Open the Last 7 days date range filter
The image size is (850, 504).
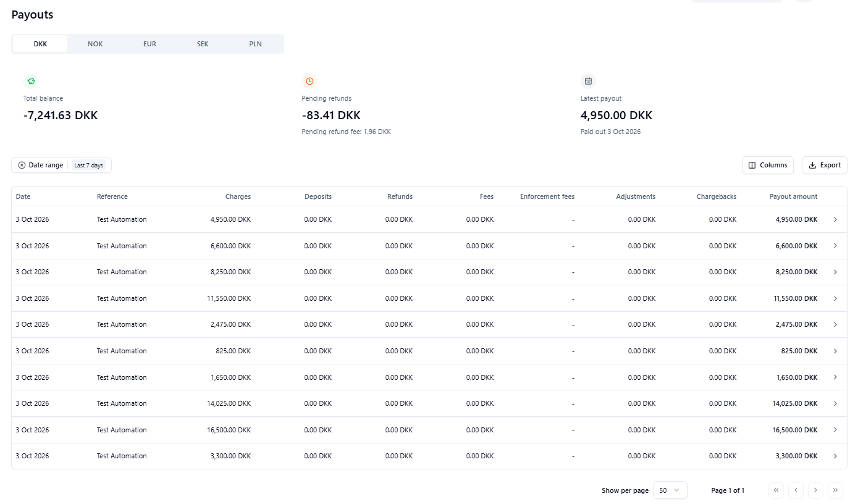click(89, 166)
